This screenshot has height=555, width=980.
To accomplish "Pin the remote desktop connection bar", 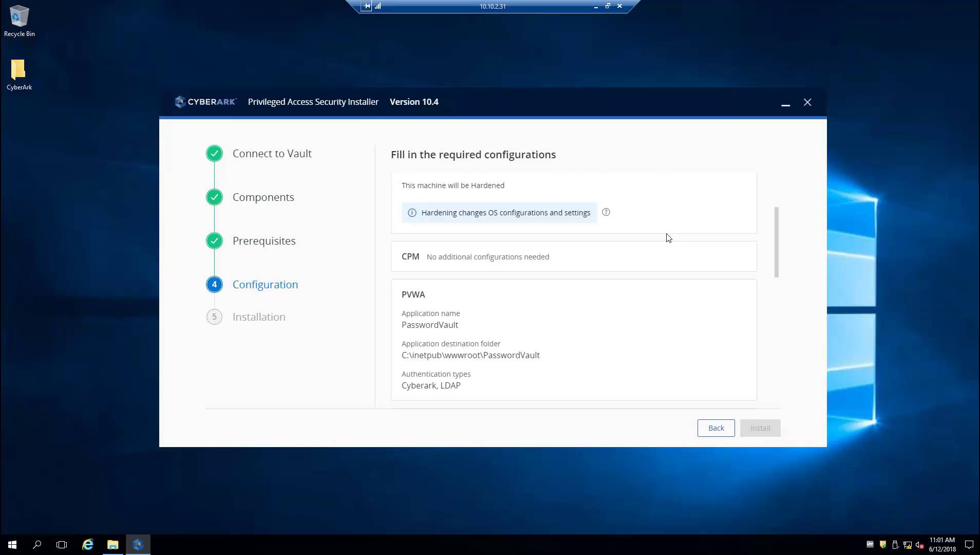I will click(367, 6).
